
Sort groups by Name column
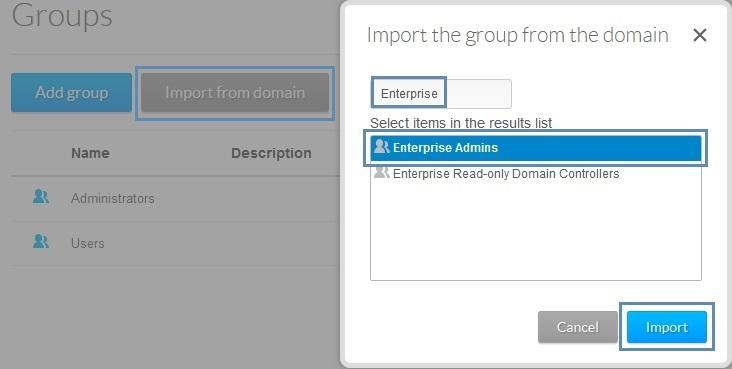90,153
